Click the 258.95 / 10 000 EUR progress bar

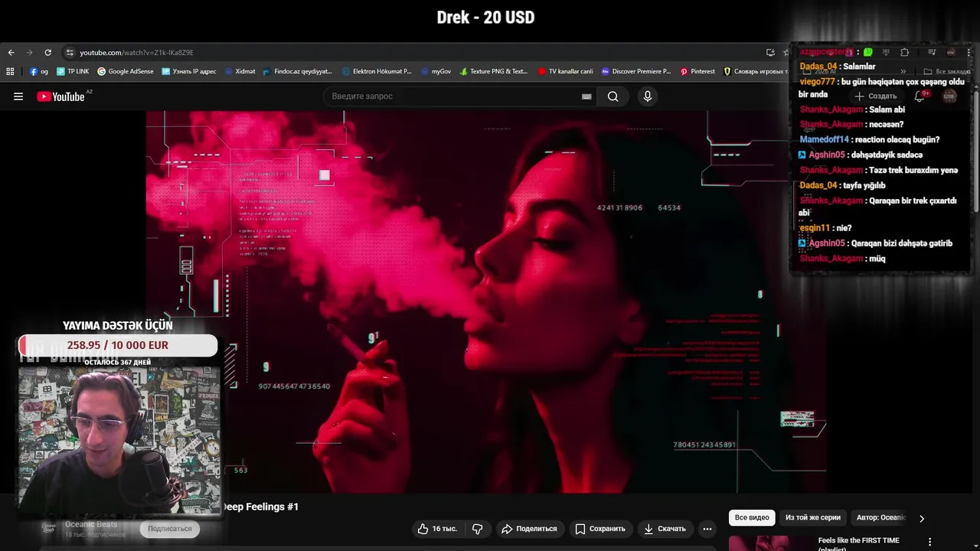coord(118,345)
